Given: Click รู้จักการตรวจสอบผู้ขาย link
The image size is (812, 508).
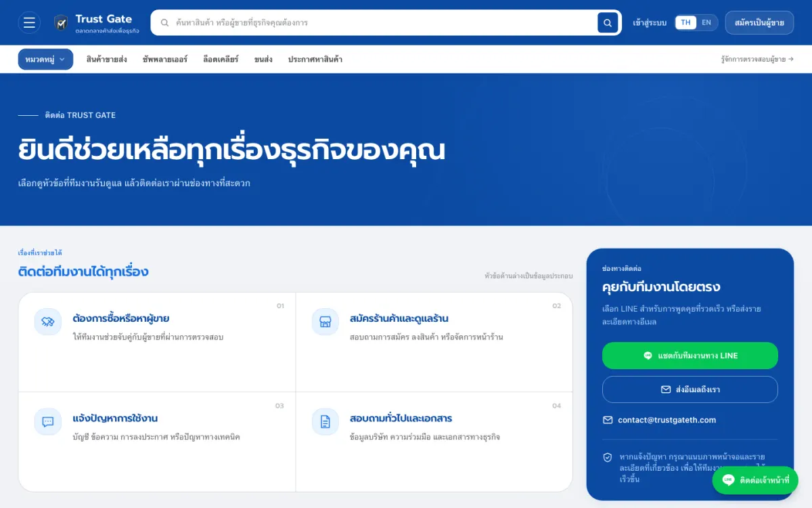Looking at the screenshot, I should (757, 60).
